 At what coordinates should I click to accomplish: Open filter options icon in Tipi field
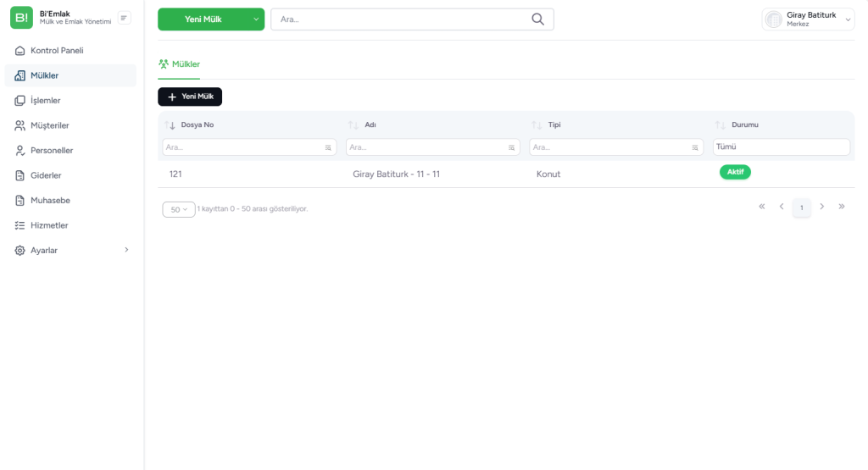695,147
